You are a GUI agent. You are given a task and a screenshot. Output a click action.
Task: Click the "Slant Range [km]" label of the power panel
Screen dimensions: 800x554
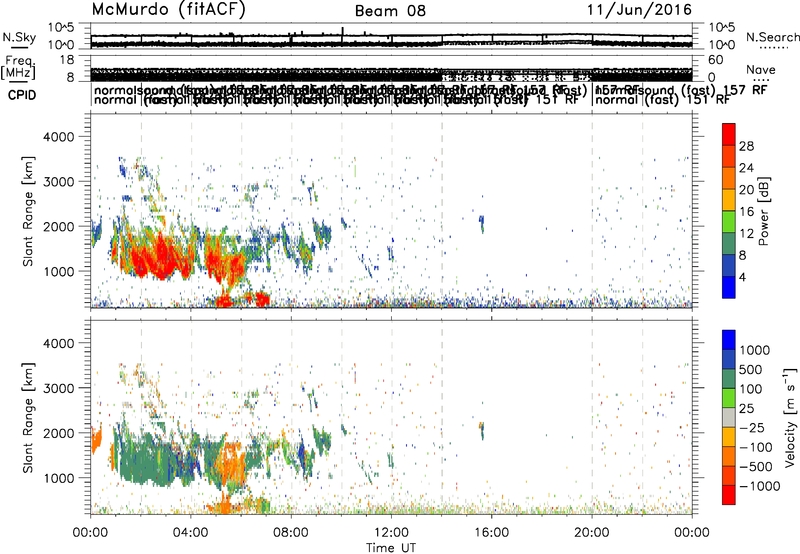pos(29,211)
